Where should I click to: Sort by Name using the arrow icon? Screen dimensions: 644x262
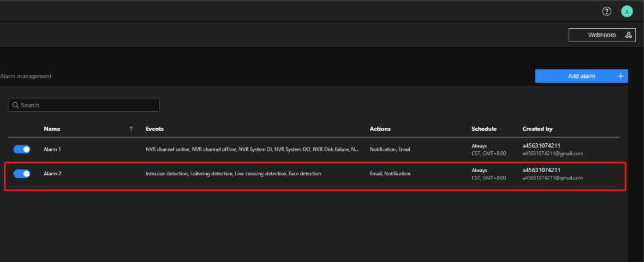click(x=131, y=129)
